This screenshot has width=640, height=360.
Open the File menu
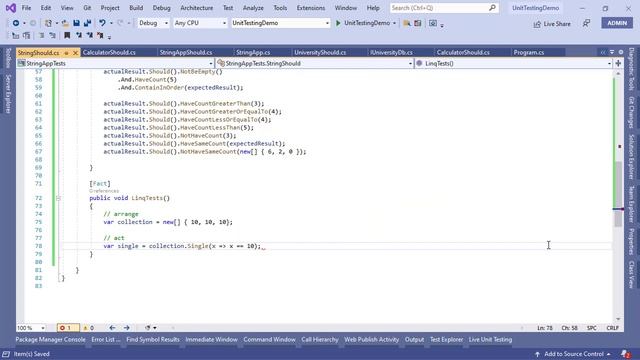(x=26, y=8)
